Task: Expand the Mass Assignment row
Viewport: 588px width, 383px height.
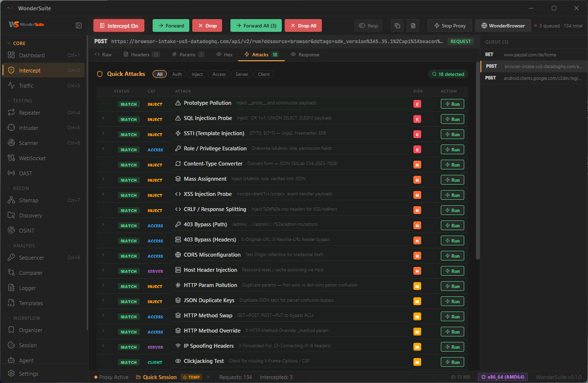Action: pyautogui.click(x=103, y=179)
